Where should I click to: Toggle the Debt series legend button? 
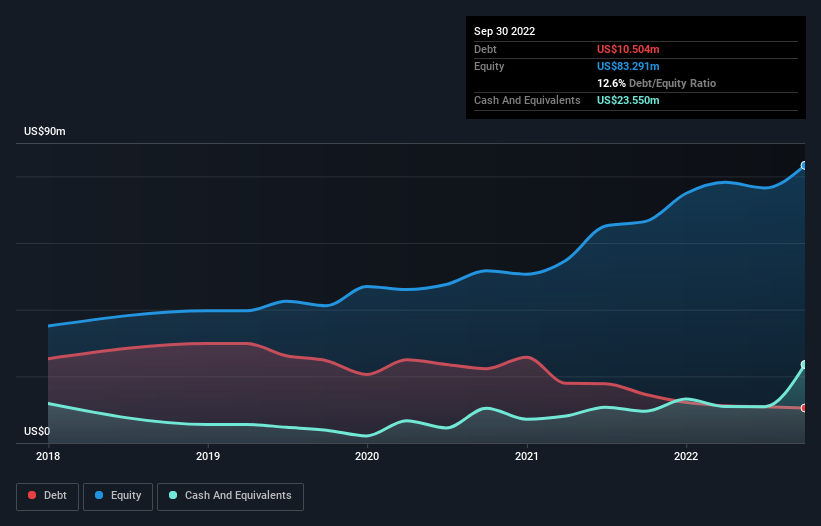[47, 496]
